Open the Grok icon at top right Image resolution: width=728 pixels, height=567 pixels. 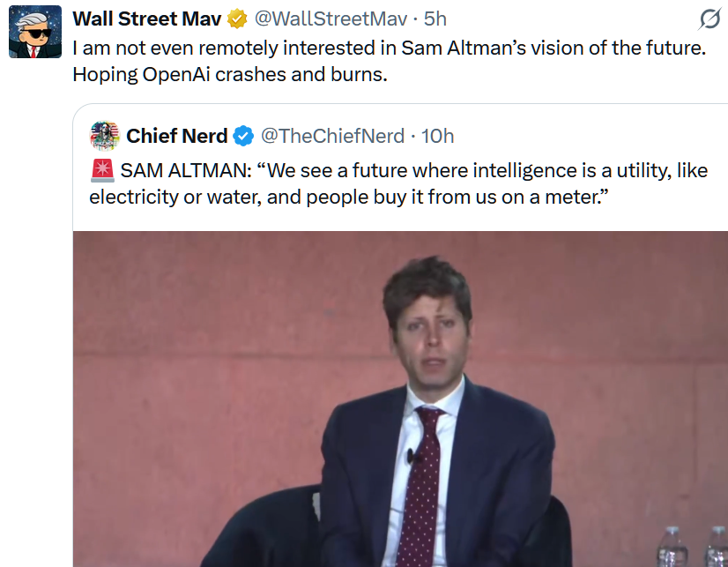click(710, 19)
